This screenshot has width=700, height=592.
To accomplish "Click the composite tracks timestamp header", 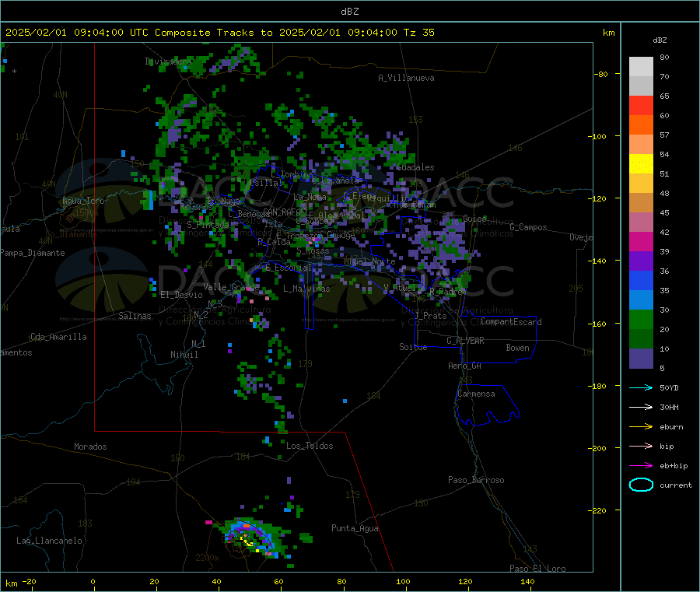I will (220, 33).
